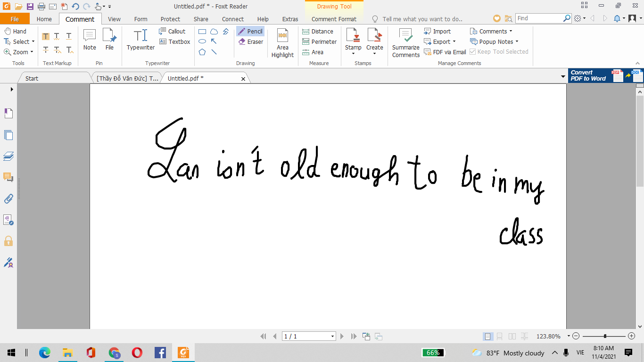Enable single page view mode
This screenshot has height=362, width=644.
pos(487,336)
